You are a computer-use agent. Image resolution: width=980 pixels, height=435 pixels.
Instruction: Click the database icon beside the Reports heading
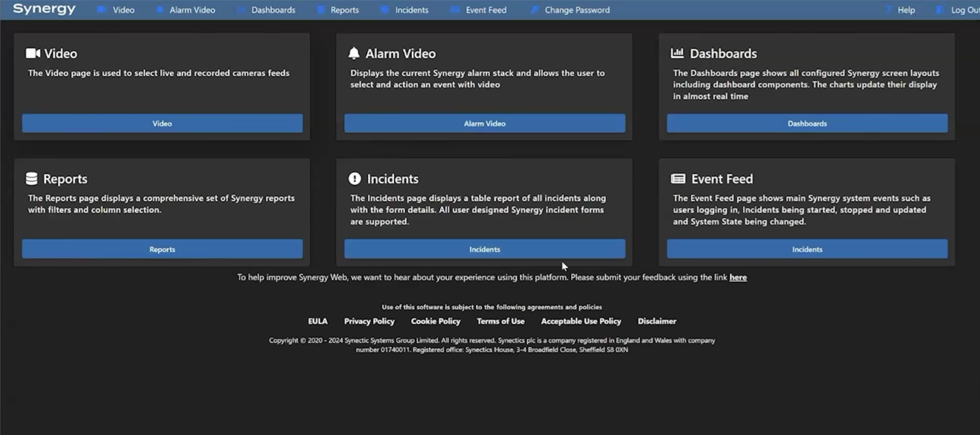click(31, 179)
